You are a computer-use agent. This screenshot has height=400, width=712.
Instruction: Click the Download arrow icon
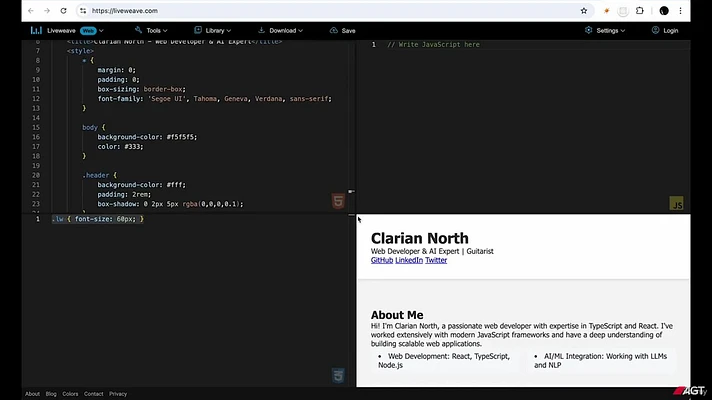[x=261, y=30]
